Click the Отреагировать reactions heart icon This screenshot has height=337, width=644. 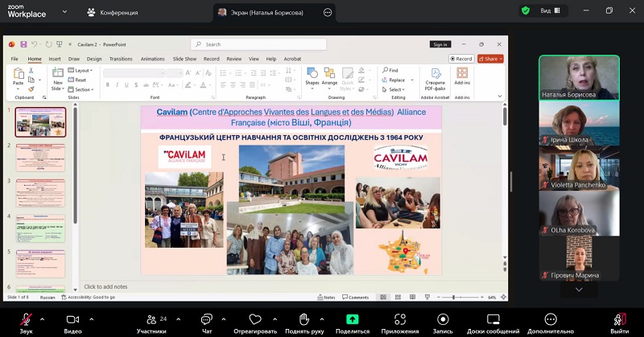255,319
